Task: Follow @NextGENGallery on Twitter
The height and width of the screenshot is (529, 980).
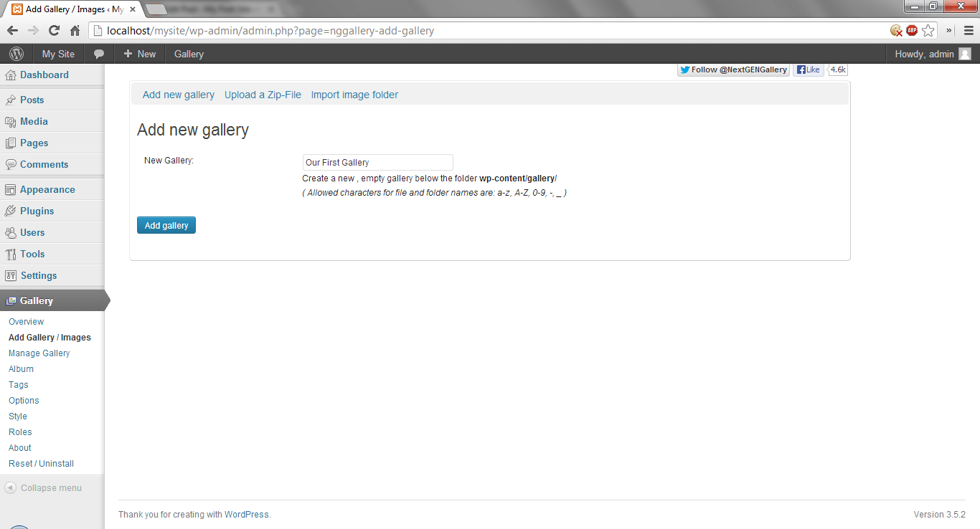Action: 733,70
